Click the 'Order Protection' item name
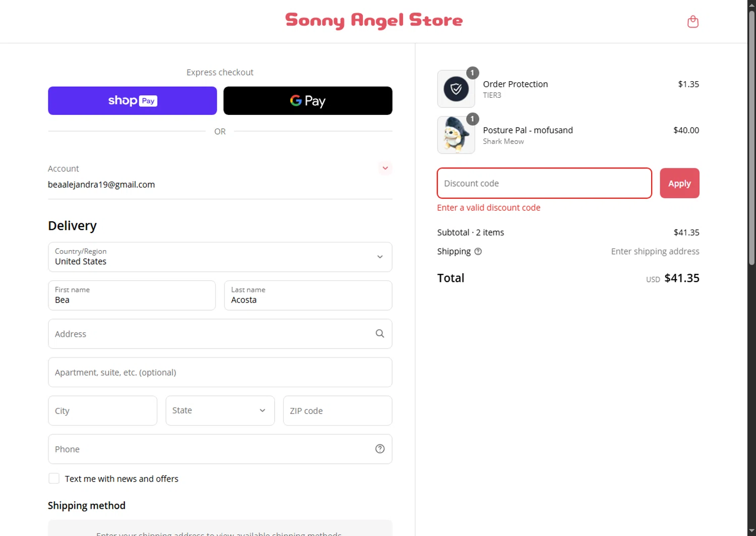This screenshot has width=756, height=536. pyautogui.click(x=515, y=84)
